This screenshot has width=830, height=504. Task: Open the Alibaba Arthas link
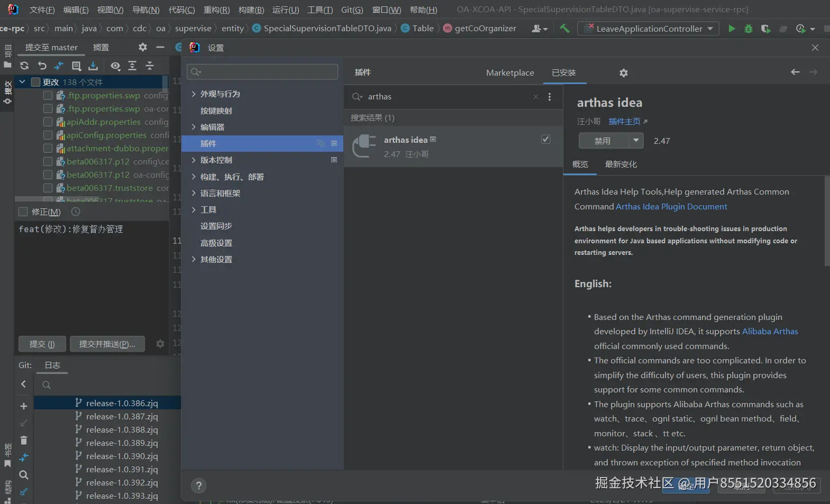(770, 332)
